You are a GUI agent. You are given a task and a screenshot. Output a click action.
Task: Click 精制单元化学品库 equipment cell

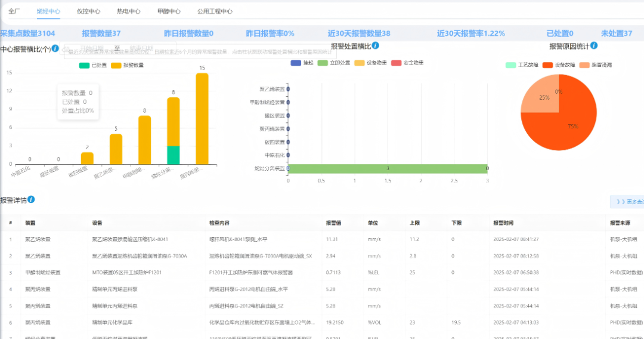coord(112,322)
